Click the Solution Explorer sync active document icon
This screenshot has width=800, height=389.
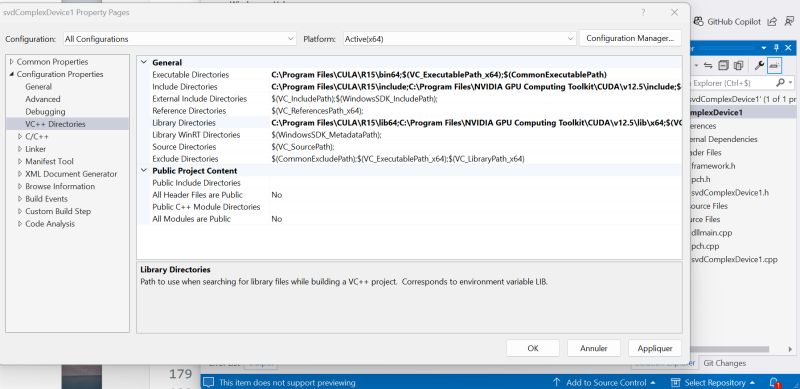coord(708,65)
